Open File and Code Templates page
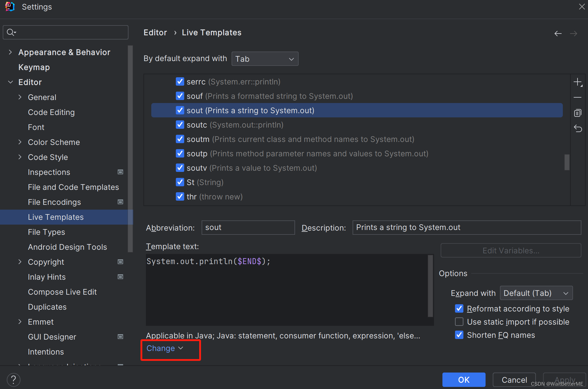This screenshot has width=588, height=389. pos(73,187)
